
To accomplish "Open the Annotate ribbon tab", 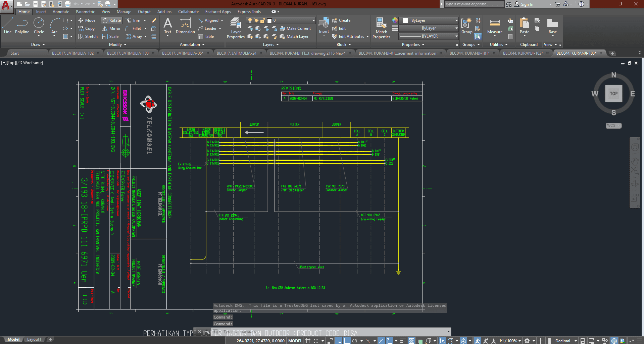I will [x=61, y=12].
